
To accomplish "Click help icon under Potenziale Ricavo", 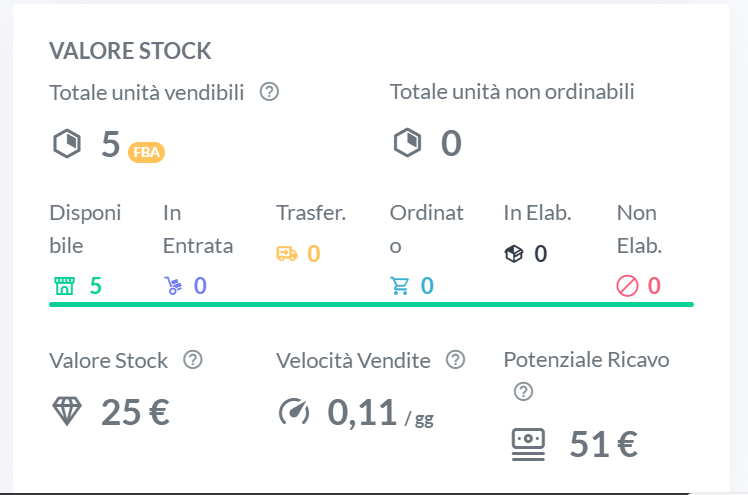I will (x=523, y=392).
